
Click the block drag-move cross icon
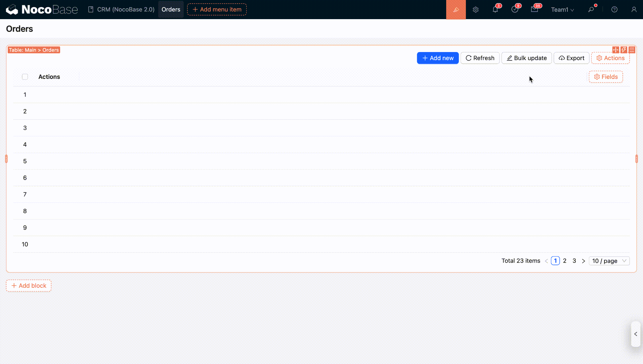tap(615, 50)
